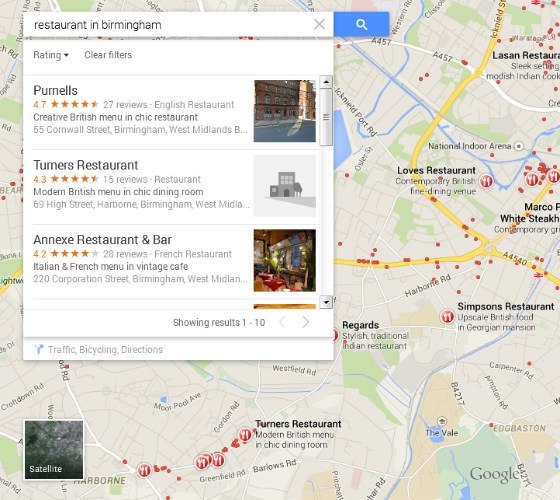The image size is (560, 500).
Task: Clear the search box with the X icon
Action: click(319, 24)
